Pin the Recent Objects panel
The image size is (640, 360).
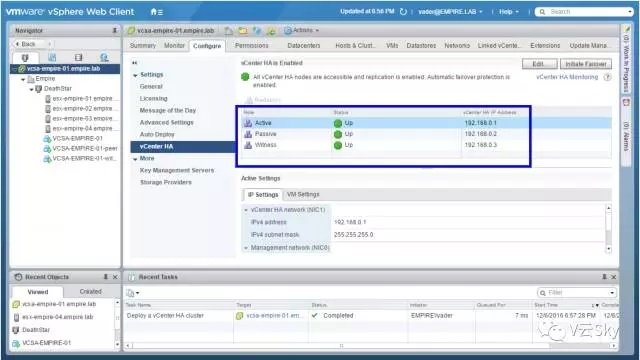coord(106,277)
